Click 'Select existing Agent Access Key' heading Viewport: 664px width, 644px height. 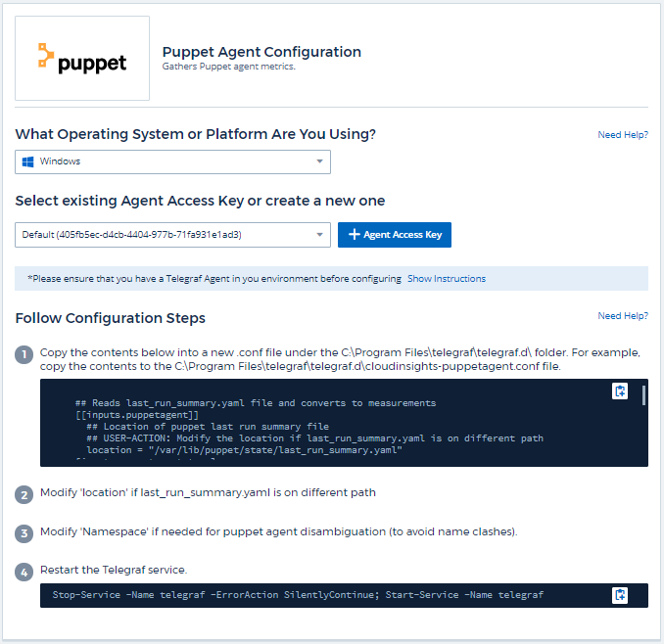tap(200, 201)
